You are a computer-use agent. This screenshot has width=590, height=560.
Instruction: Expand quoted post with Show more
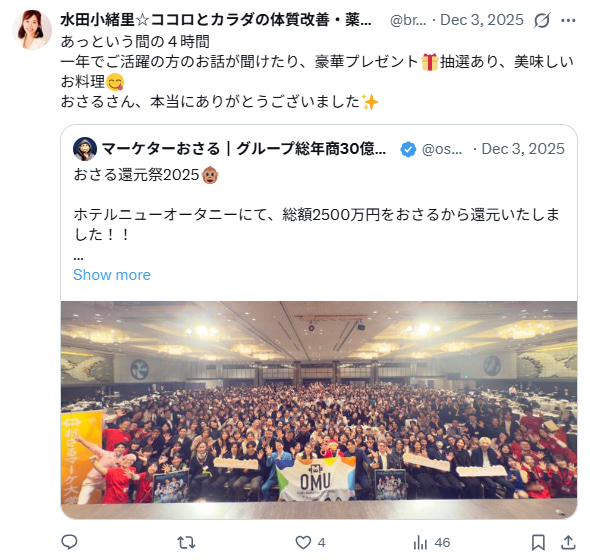112,275
